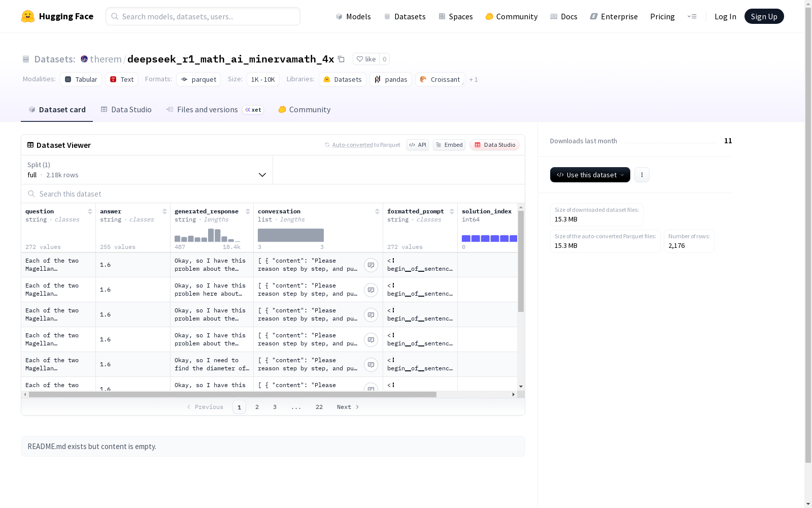Image resolution: width=812 pixels, height=508 pixels.
Task: Open Enterprise page
Action: [614, 16]
